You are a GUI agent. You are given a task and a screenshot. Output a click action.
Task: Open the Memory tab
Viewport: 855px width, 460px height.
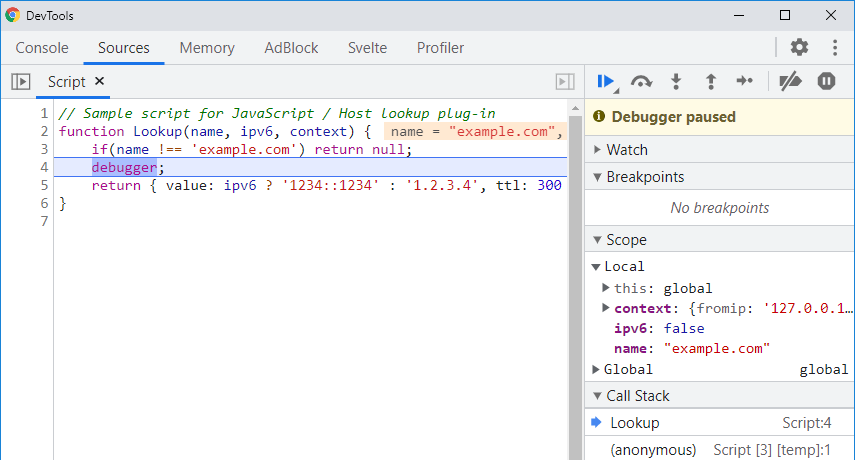click(207, 48)
